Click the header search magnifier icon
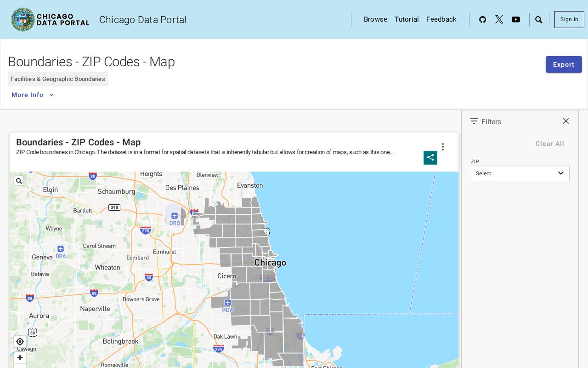 coord(539,20)
